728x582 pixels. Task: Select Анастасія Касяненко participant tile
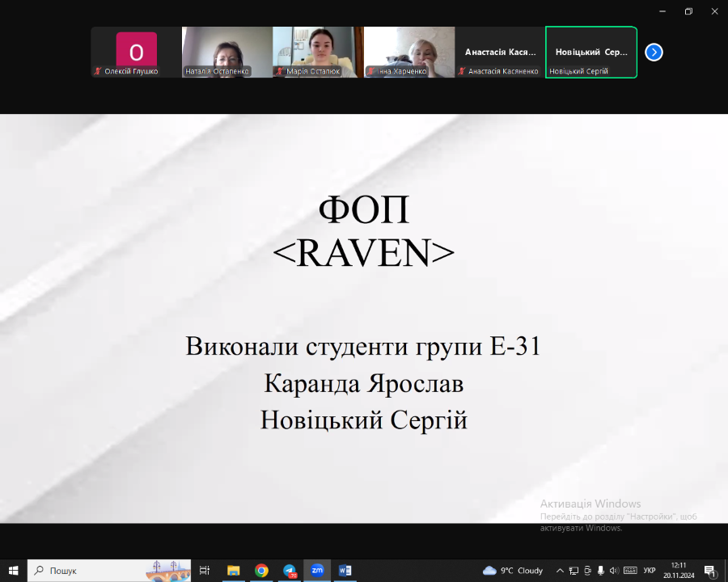500,52
